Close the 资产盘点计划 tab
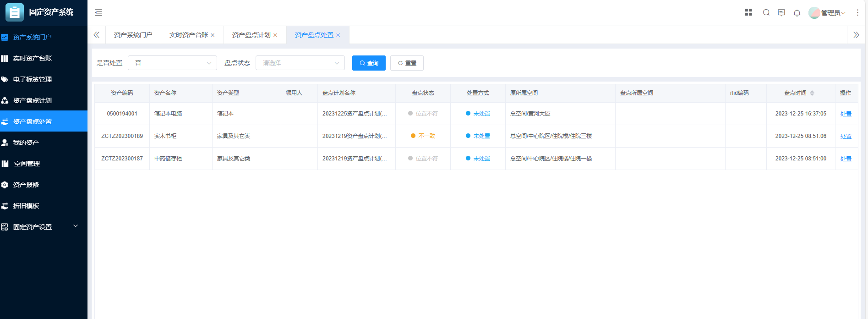Image resolution: width=868 pixels, height=319 pixels. [275, 35]
